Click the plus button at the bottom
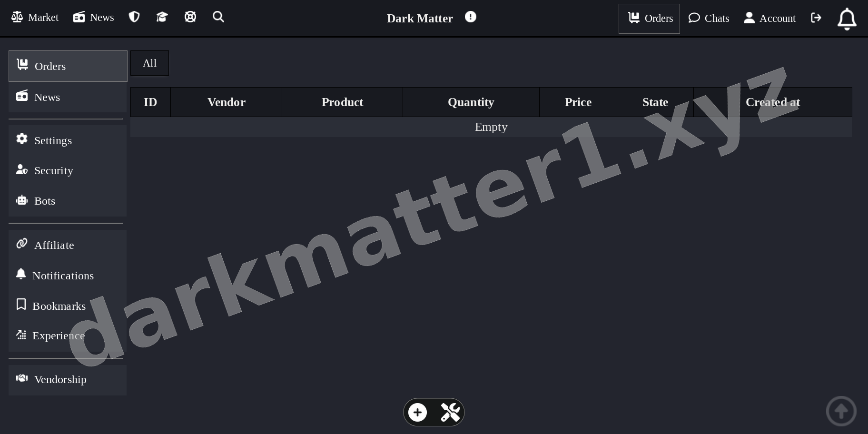 (x=417, y=412)
